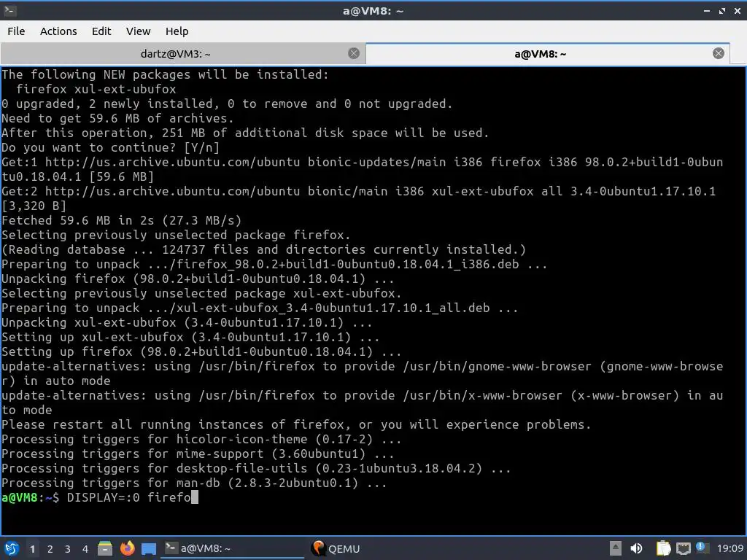Click the 'Setting up xul-ext-ubufox' line

[x=190, y=337]
